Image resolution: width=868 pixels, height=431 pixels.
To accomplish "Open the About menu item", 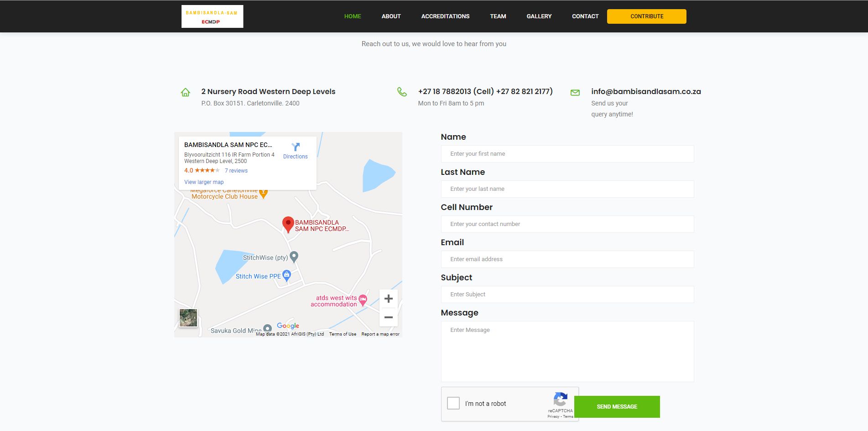I will [391, 16].
